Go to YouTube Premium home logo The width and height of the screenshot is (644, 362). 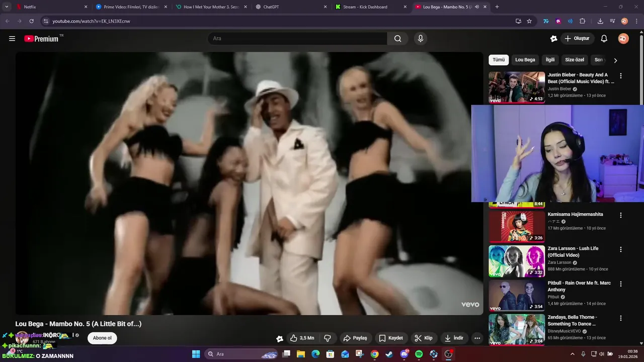tap(41, 39)
